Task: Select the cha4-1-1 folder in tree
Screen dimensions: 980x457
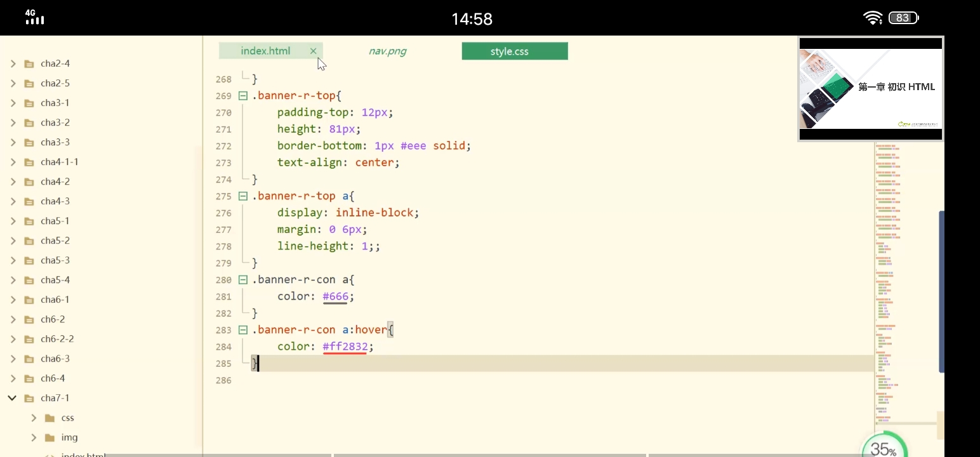Action: [59, 162]
